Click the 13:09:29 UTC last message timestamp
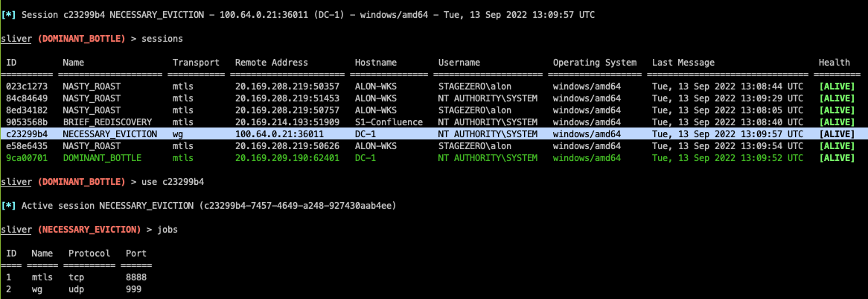 point(727,98)
